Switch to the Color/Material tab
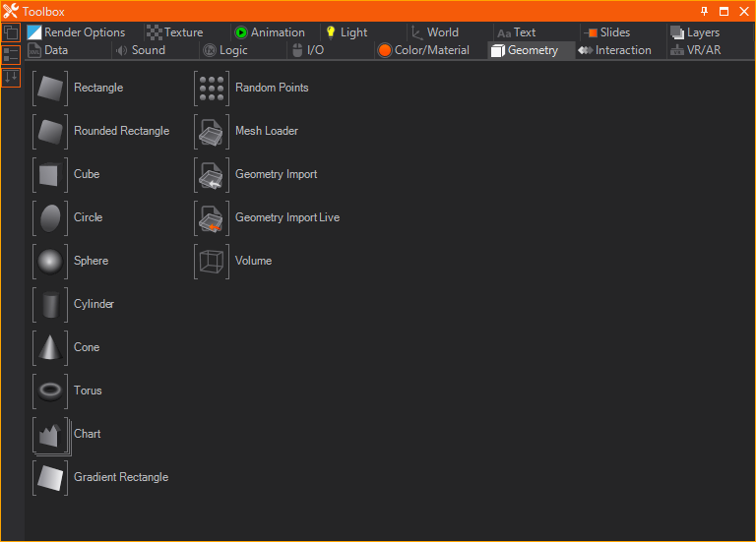 (424, 50)
